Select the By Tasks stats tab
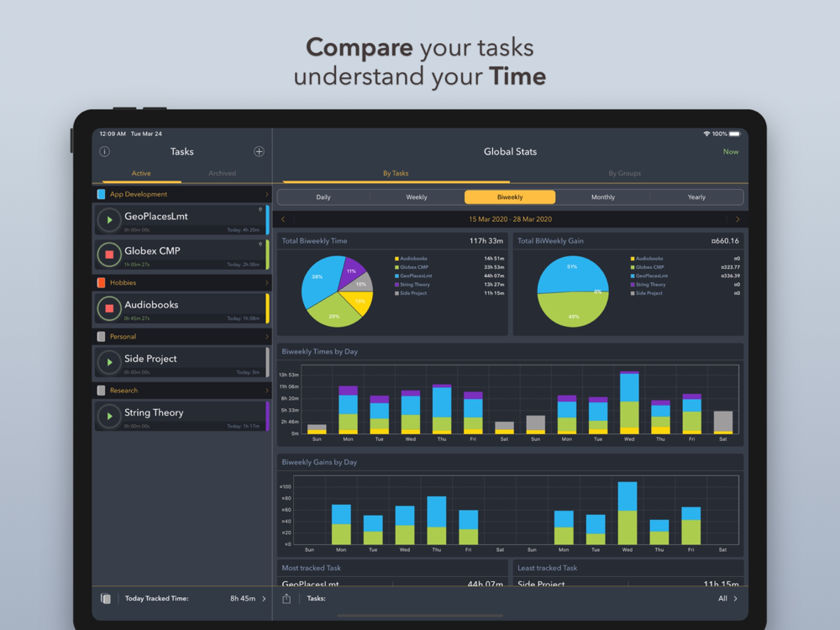This screenshot has height=630, width=840. (x=396, y=174)
